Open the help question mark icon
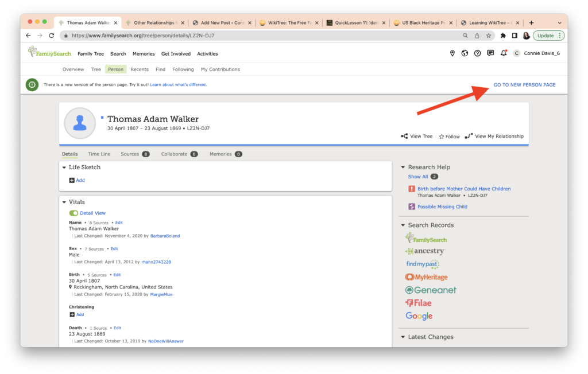588x374 pixels. (477, 53)
